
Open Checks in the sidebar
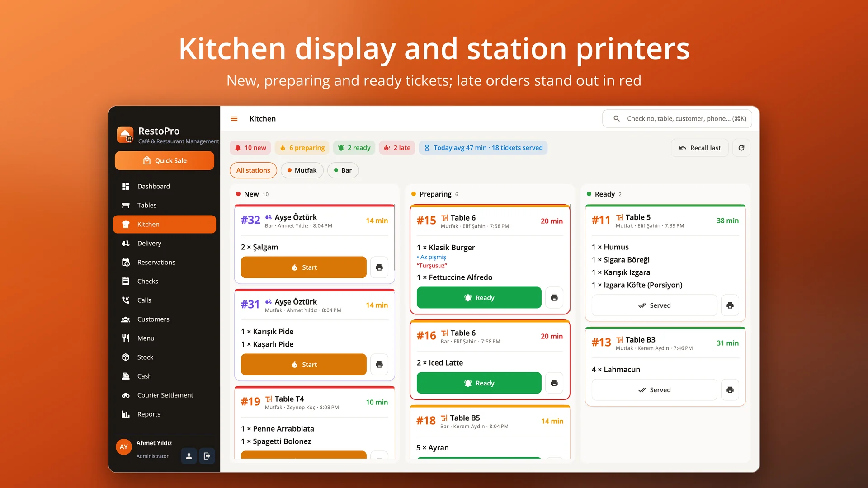click(165, 281)
